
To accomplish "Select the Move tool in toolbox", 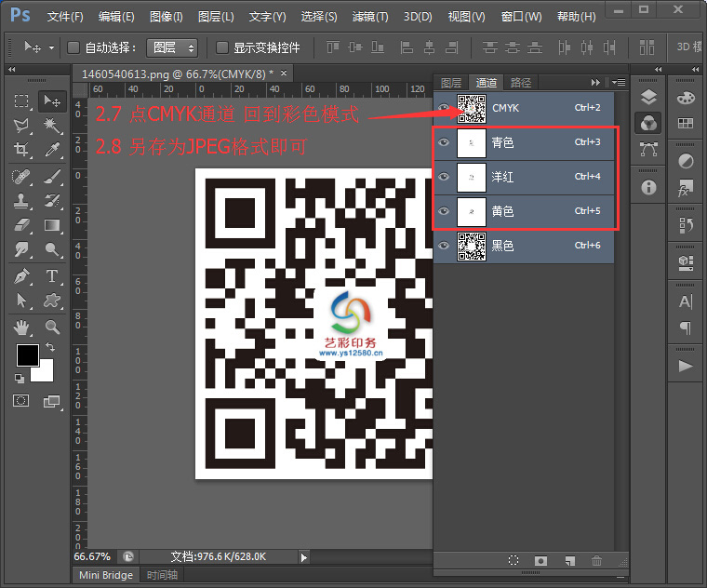I will [52, 100].
